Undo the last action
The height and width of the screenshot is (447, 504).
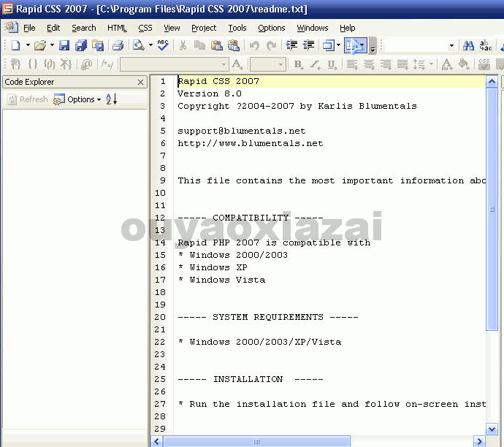click(x=254, y=45)
